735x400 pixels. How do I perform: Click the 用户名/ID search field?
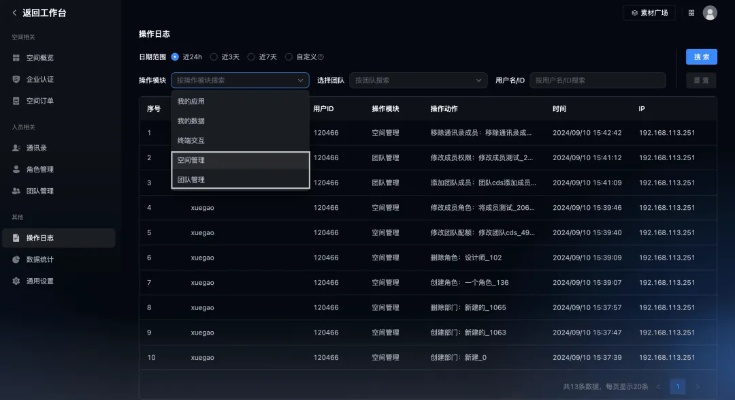click(x=597, y=80)
